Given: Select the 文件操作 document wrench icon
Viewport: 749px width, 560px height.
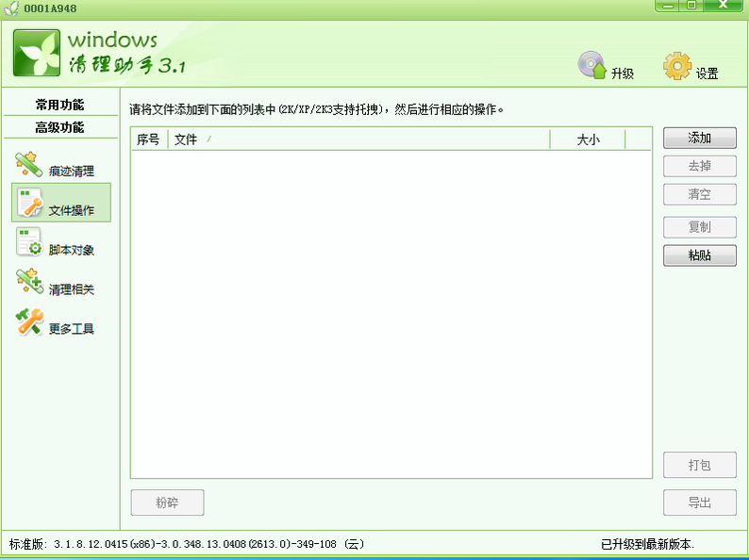Looking at the screenshot, I should pos(29,203).
